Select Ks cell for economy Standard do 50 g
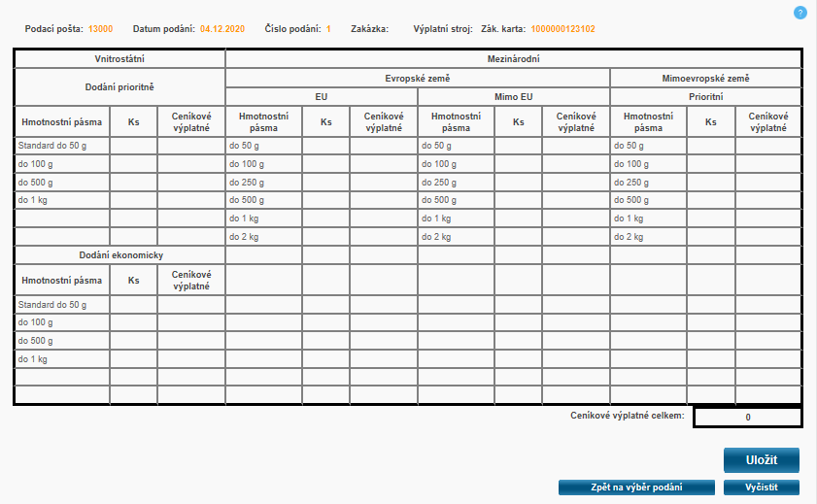Viewport: 817px width, 504px height. [x=134, y=305]
